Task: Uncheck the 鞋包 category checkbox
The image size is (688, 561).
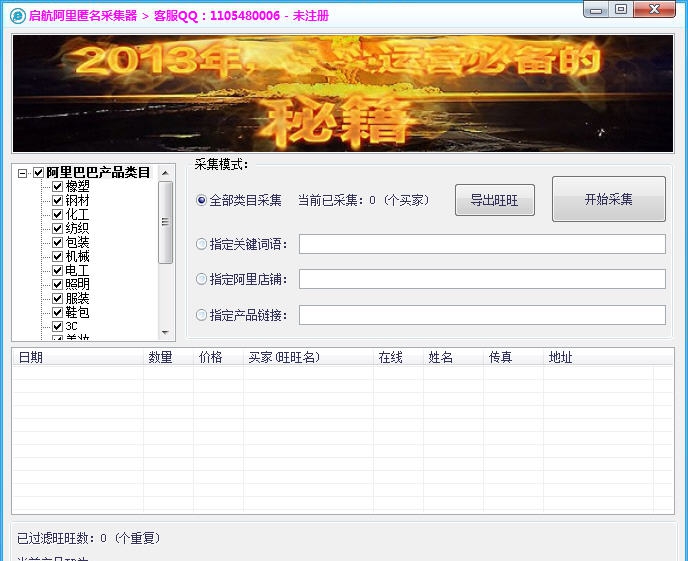Action: pyautogui.click(x=57, y=312)
